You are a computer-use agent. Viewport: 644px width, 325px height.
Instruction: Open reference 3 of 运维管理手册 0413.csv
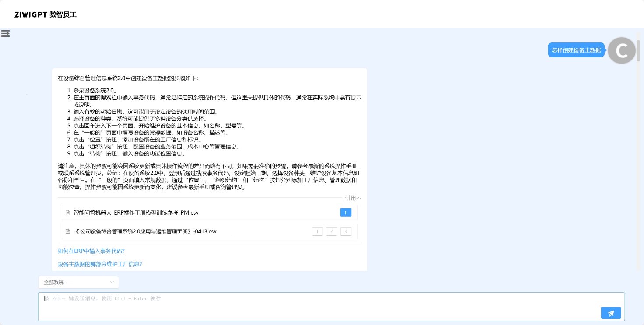pos(346,231)
